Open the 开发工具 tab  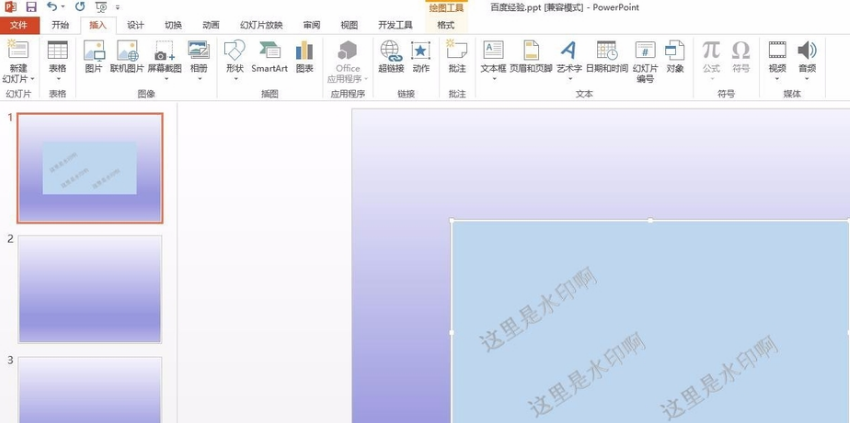pyautogui.click(x=395, y=25)
